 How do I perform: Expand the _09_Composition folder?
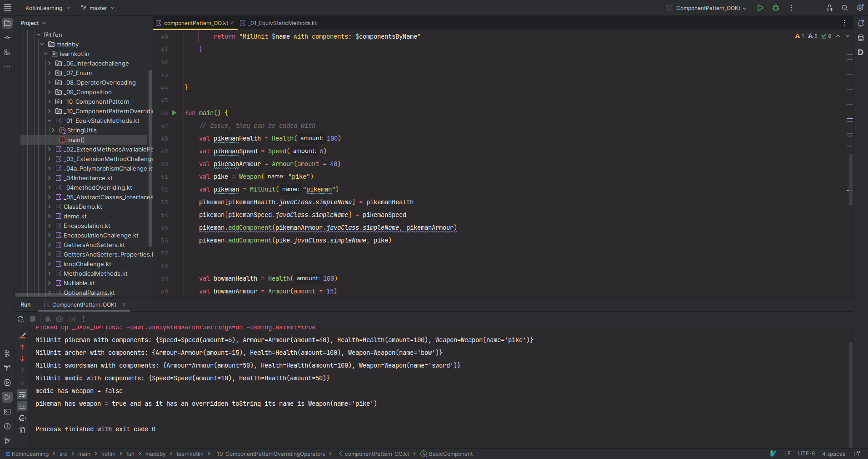pos(50,92)
